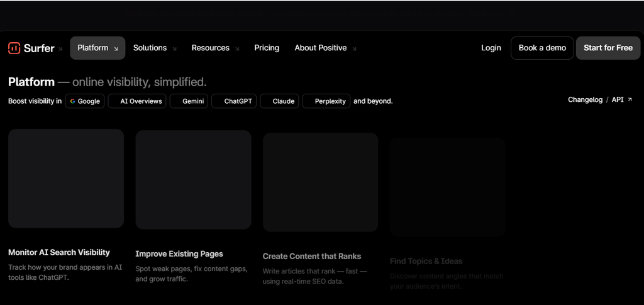Select the Gemini chip
Screen dimensions: 644x305
click(x=189, y=101)
